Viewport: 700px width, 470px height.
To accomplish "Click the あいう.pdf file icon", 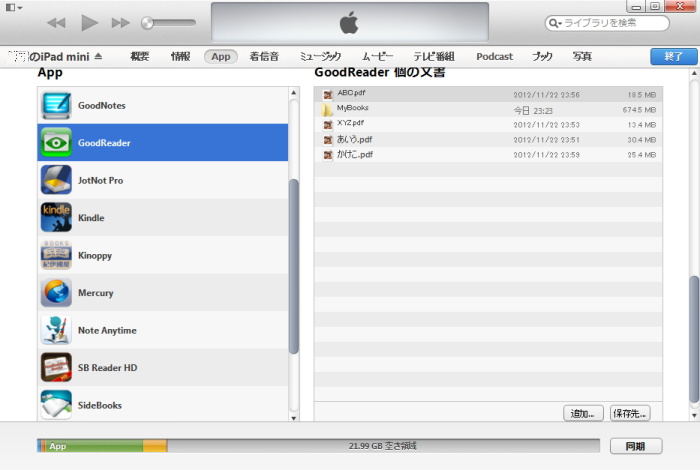I will [328, 140].
